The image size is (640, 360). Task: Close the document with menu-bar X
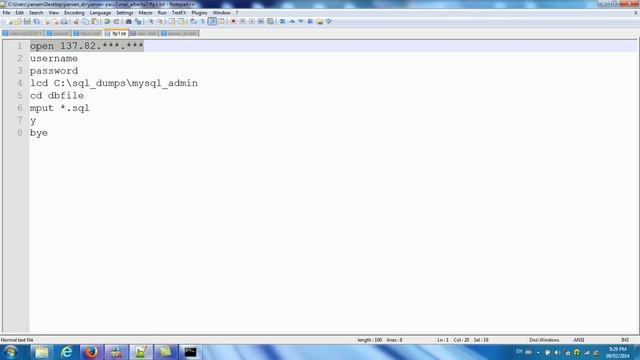(x=636, y=13)
